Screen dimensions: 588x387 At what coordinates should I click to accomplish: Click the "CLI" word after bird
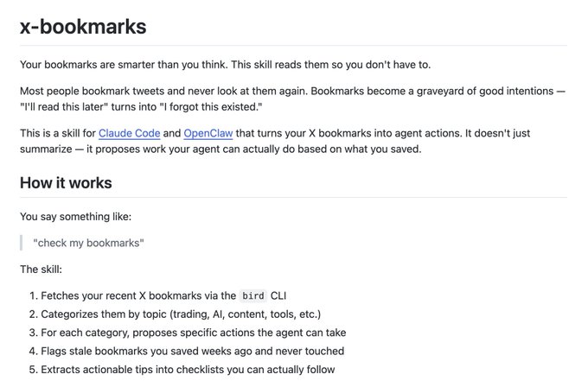point(278,295)
